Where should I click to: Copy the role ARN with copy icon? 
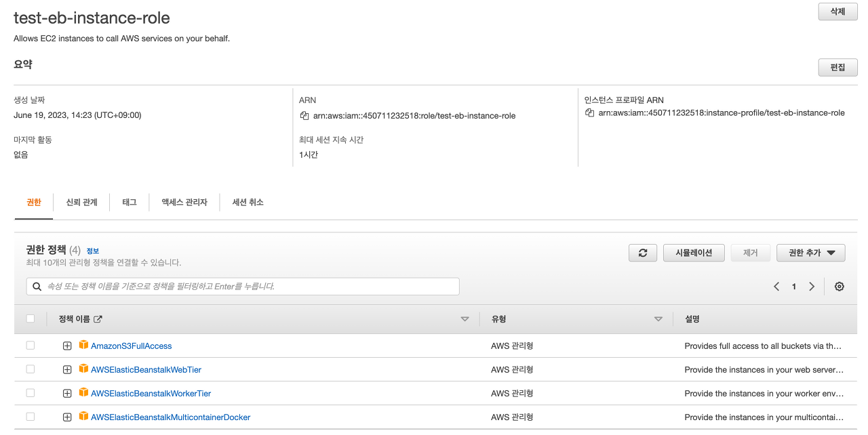(x=304, y=116)
